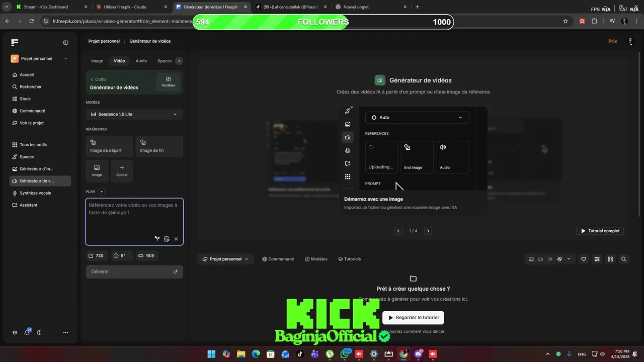
Task: Filter creations by video type icon
Action: point(540,259)
